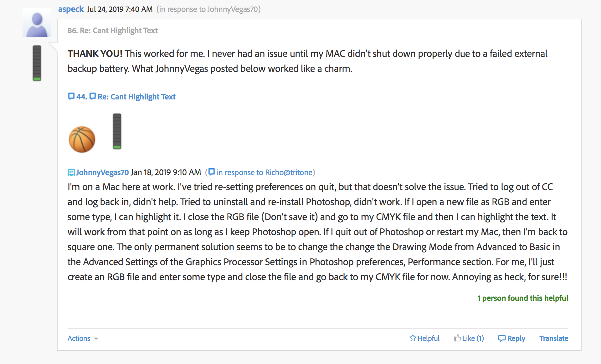
Task: Open aspeck's profile via username link
Action: (x=71, y=9)
